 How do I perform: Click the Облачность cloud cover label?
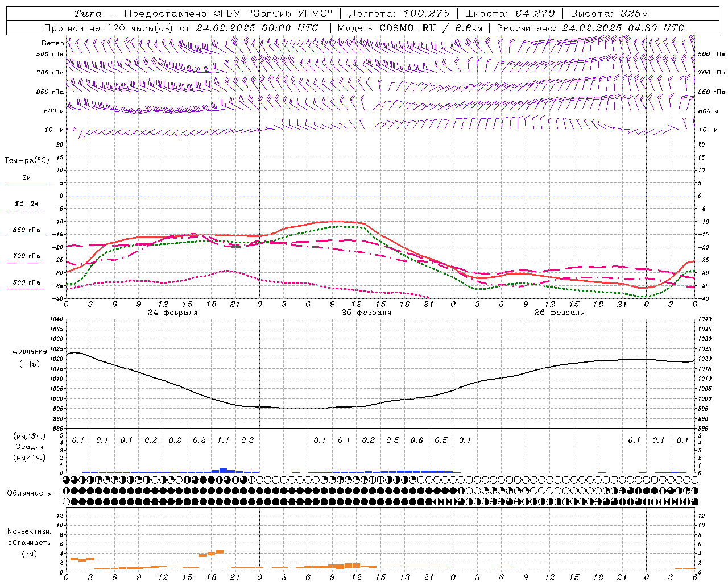point(28,493)
